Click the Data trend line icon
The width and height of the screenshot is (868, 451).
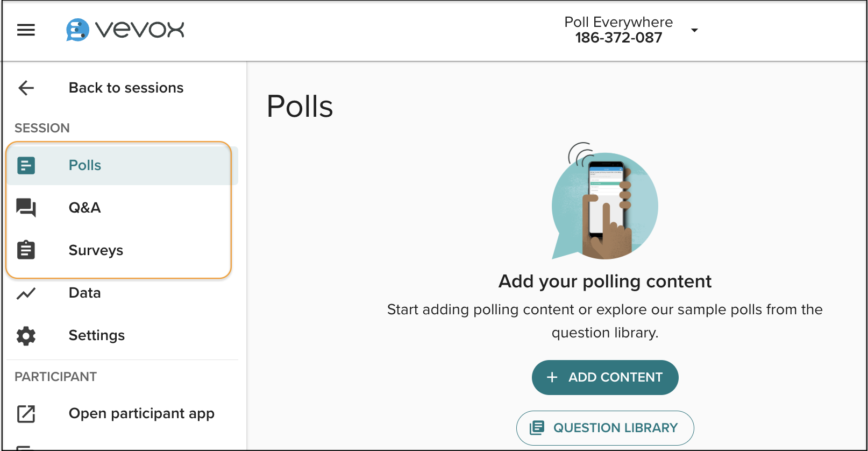(26, 293)
